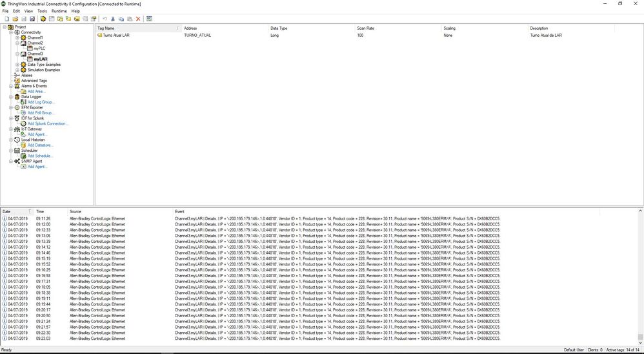The width and height of the screenshot is (644, 354).
Task: Click the Add Area... link
Action: coord(37,91)
